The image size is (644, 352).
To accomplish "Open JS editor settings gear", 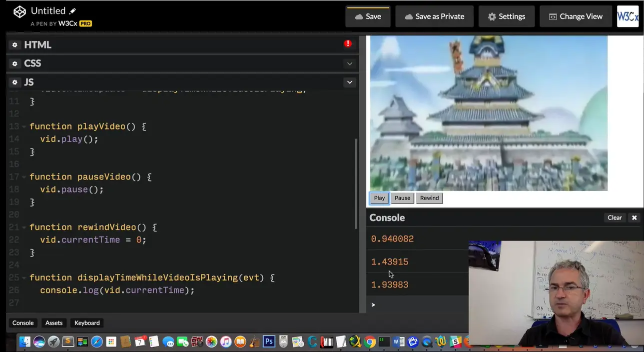I will point(14,82).
